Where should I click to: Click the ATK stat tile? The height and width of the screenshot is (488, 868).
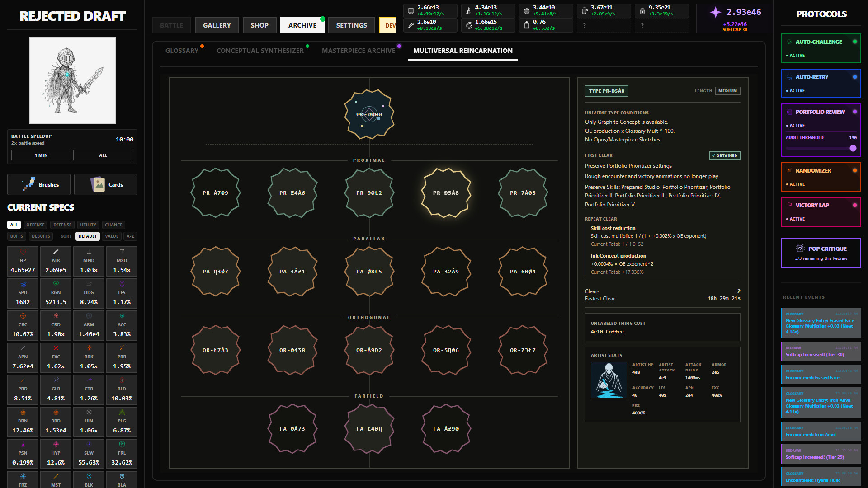tap(56, 261)
